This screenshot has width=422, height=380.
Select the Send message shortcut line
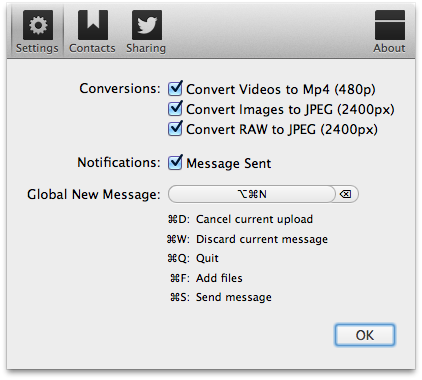click(x=221, y=297)
